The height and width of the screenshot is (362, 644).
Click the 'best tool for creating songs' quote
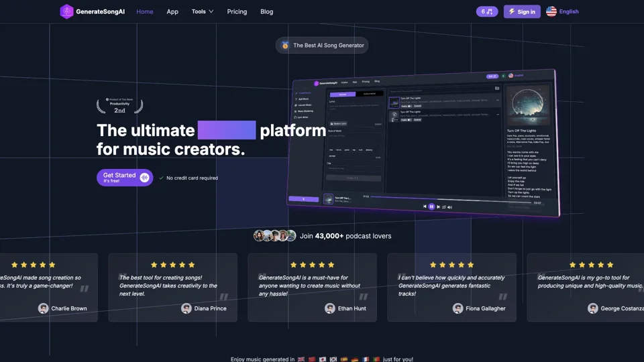(x=168, y=286)
